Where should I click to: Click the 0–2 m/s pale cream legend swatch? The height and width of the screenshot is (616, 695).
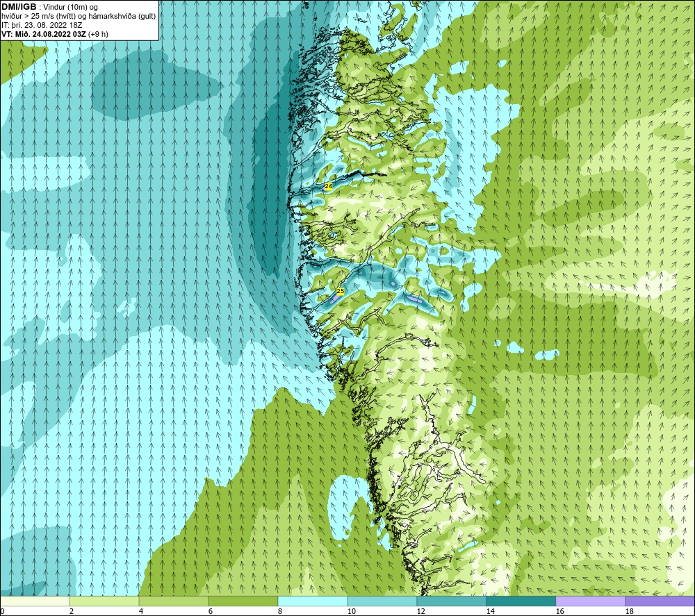(35, 601)
